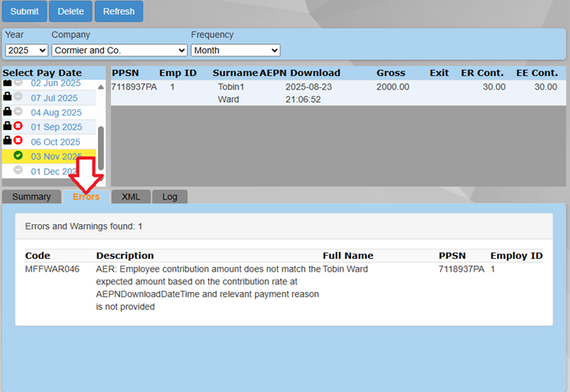
Task: Click the Delete button
Action: pos(70,11)
